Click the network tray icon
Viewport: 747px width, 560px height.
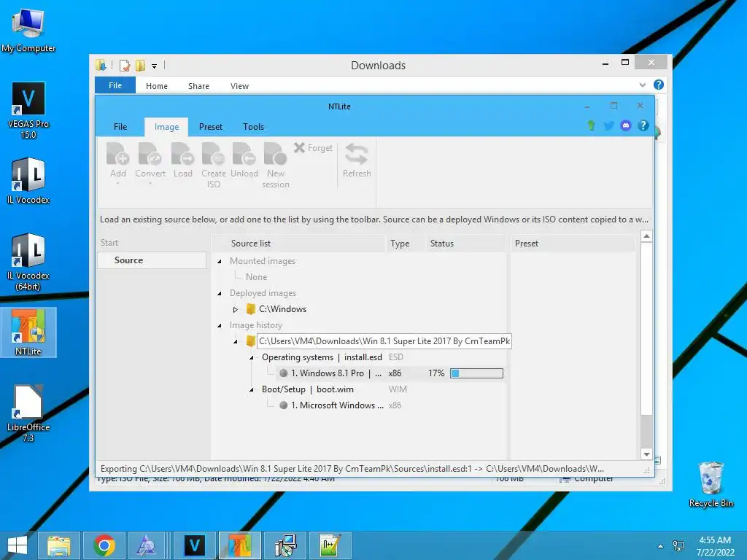(x=678, y=546)
